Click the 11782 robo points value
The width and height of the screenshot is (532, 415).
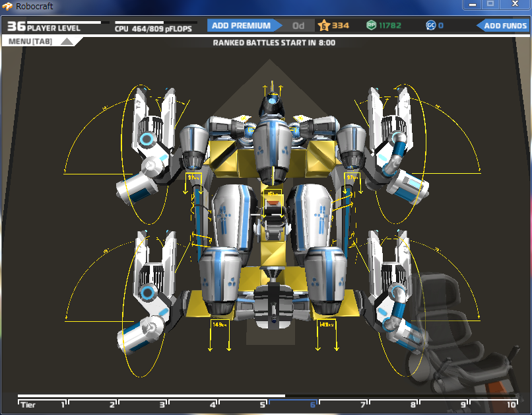[390, 26]
